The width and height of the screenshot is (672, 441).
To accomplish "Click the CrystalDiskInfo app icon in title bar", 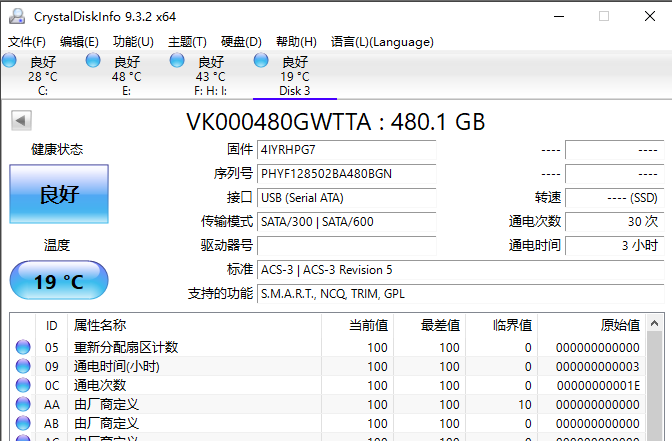I will [x=17, y=15].
